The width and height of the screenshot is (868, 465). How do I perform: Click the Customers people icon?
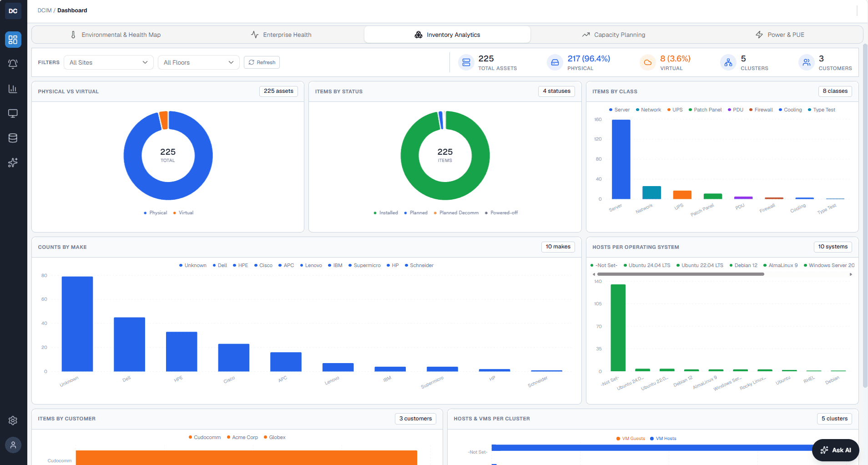point(807,63)
